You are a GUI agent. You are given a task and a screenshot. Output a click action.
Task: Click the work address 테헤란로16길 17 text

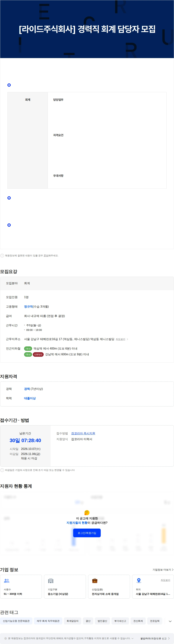69,339
